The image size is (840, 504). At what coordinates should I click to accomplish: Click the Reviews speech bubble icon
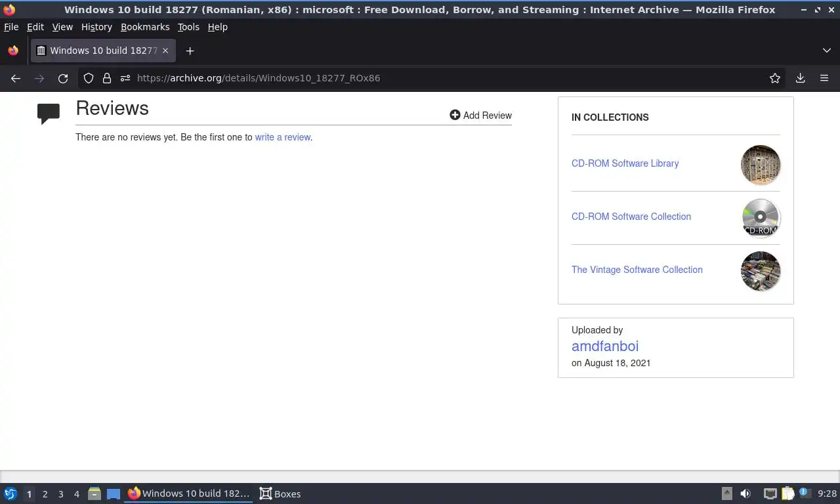pyautogui.click(x=49, y=114)
